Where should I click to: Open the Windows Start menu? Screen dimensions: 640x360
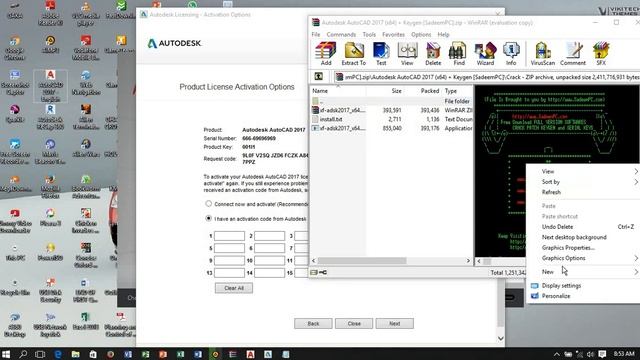pyautogui.click(x=6, y=354)
